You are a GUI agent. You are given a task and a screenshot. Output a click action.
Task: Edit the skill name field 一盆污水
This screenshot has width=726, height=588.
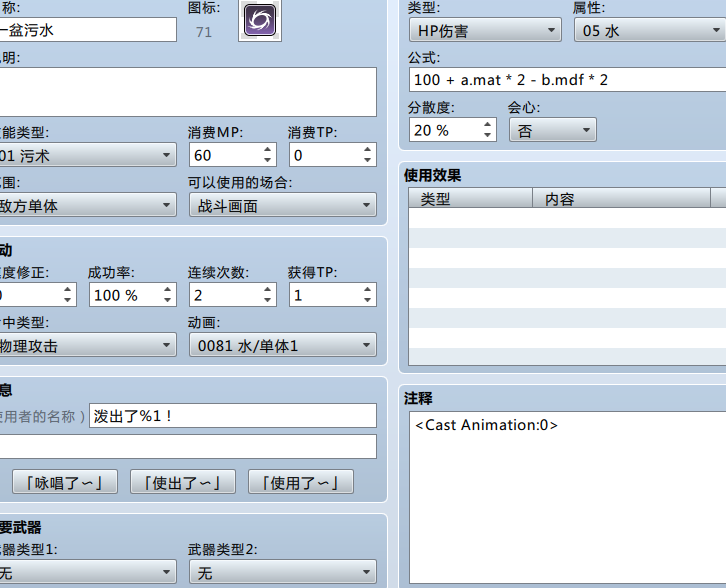point(88,30)
